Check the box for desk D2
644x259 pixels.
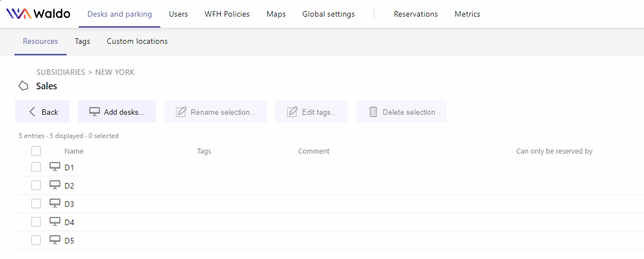pyautogui.click(x=36, y=186)
